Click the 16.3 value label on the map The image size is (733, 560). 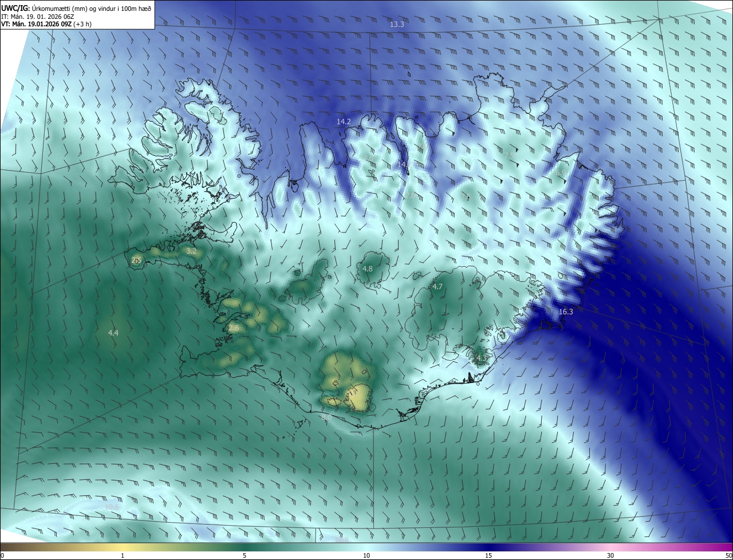566,311
